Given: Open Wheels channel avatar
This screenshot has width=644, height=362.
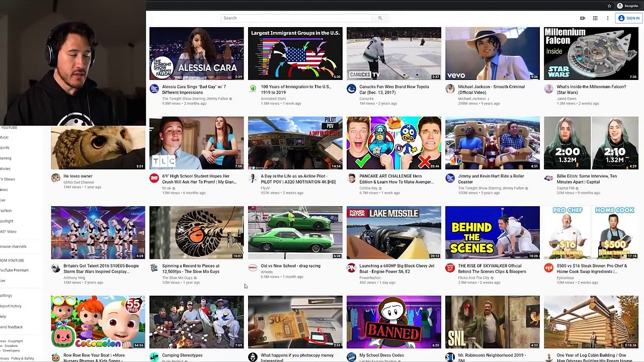Looking at the screenshot, I should click(x=253, y=268).
